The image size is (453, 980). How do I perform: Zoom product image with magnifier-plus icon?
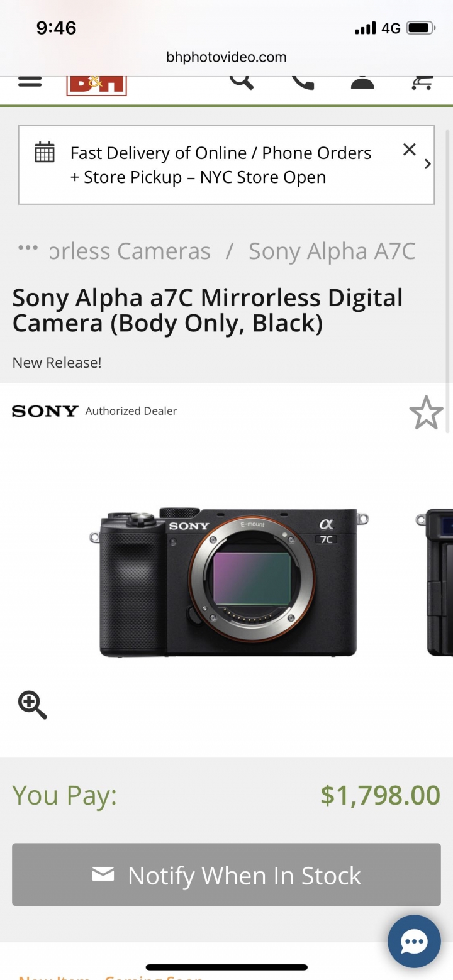tap(32, 705)
